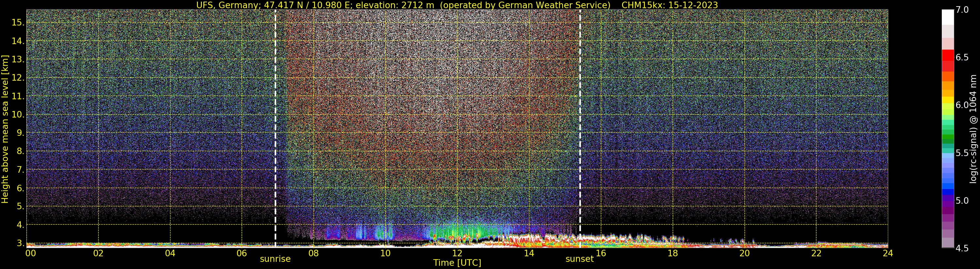Viewport: 980px width, 269px height.
Task: Click colorbar value '6.0'
Action: [x=962, y=105]
